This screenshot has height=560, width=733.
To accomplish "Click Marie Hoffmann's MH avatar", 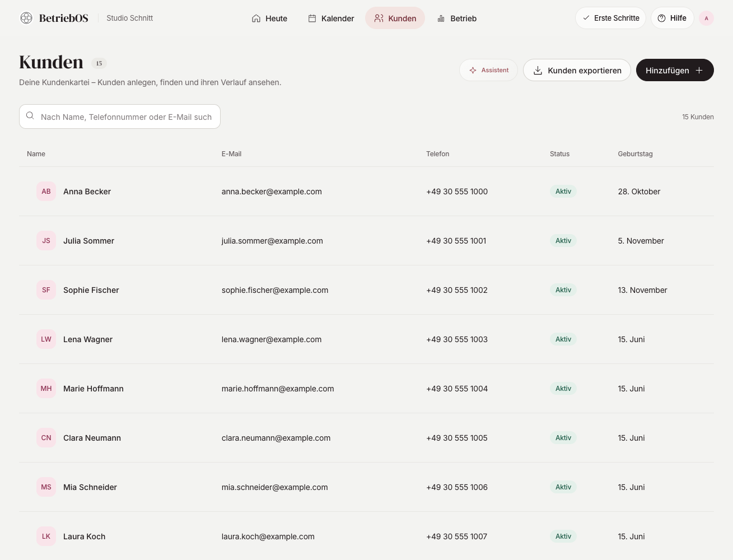I will click(x=46, y=389).
